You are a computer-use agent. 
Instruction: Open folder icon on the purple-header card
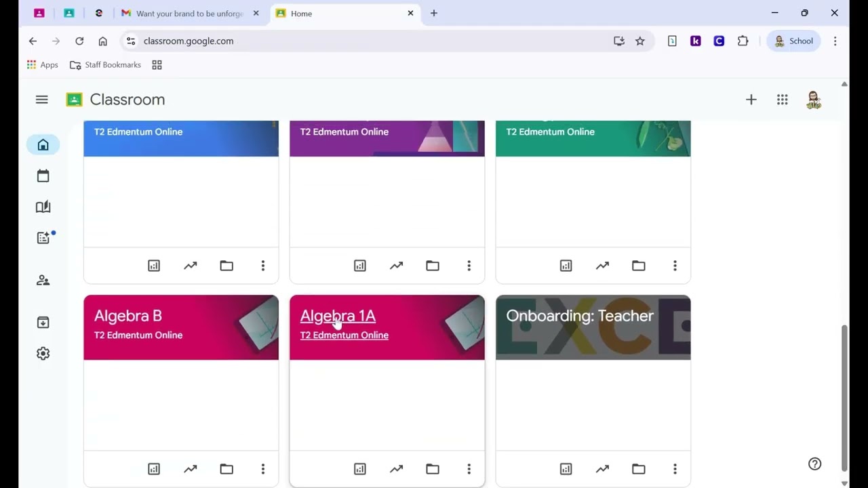pos(433,266)
